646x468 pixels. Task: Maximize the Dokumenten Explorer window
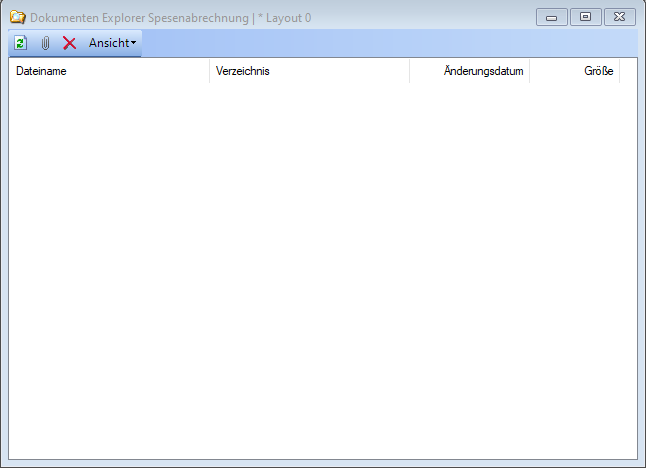tap(585, 17)
